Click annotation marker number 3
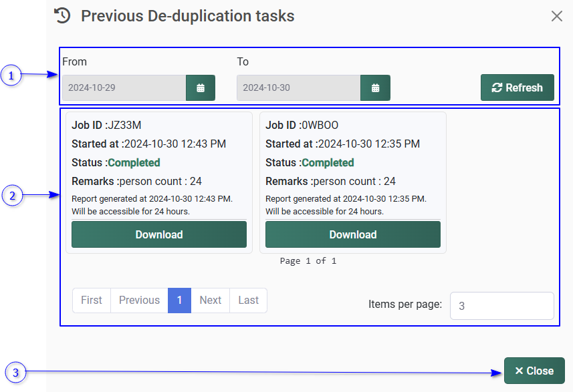 pos(15,372)
